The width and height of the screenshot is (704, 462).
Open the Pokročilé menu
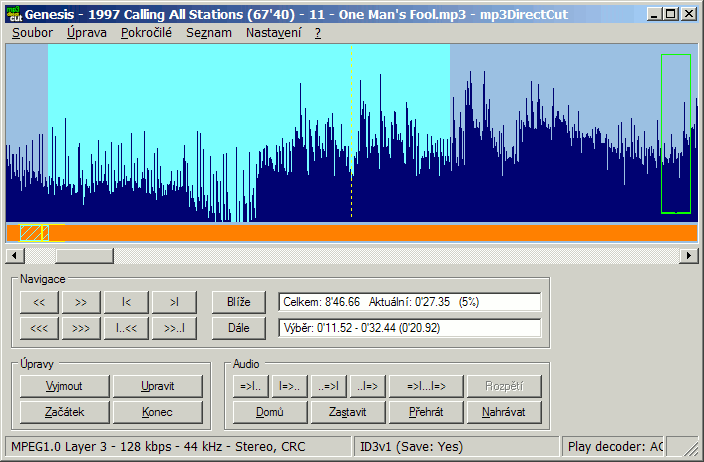click(146, 33)
